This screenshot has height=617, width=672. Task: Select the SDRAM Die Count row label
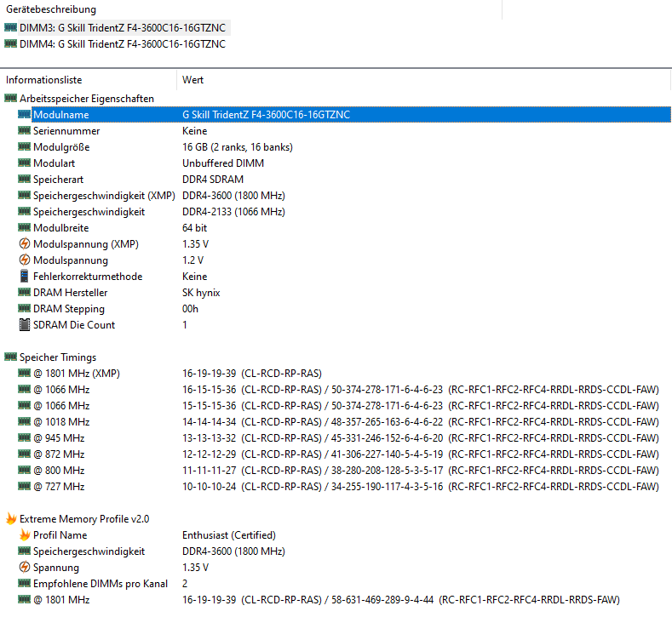(74, 325)
